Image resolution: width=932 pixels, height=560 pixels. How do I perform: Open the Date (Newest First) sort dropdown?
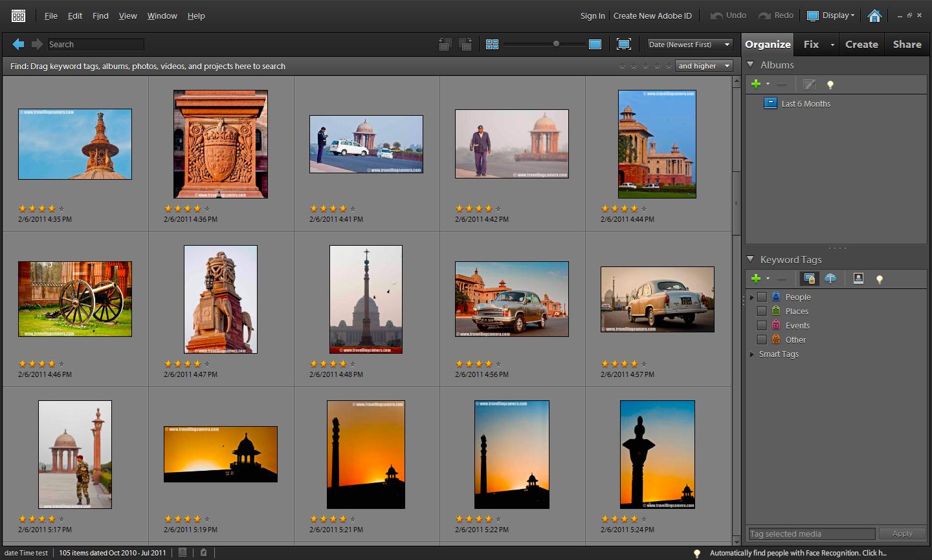[689, 44]
